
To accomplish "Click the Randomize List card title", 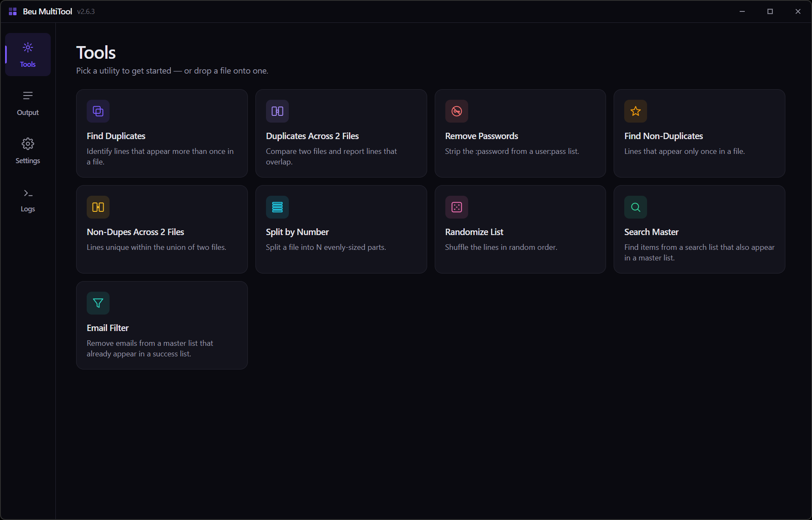I will 474,232.
